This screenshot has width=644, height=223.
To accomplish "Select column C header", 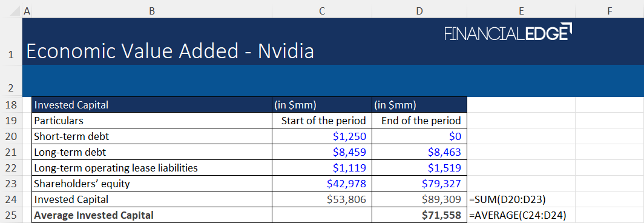I will 322,12.
